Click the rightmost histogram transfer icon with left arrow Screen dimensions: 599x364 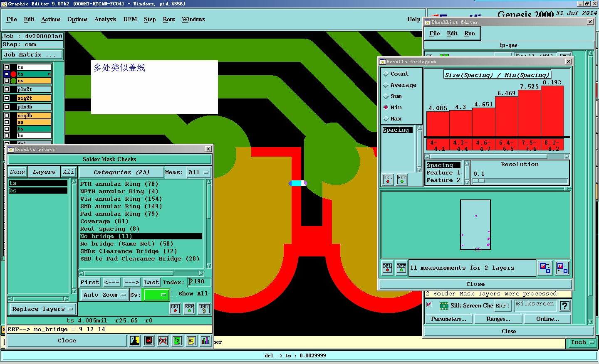pyautogui.click(x=562, y=268)
